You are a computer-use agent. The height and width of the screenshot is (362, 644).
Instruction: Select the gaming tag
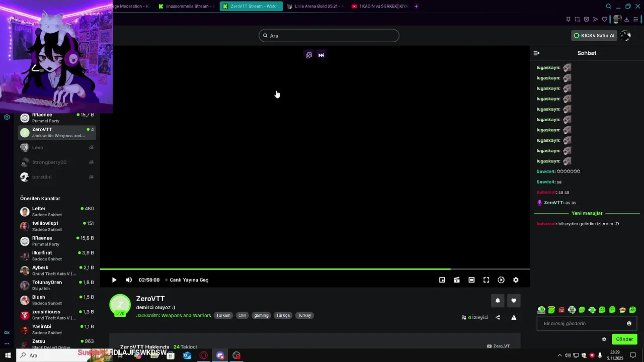tap(261, 315)
